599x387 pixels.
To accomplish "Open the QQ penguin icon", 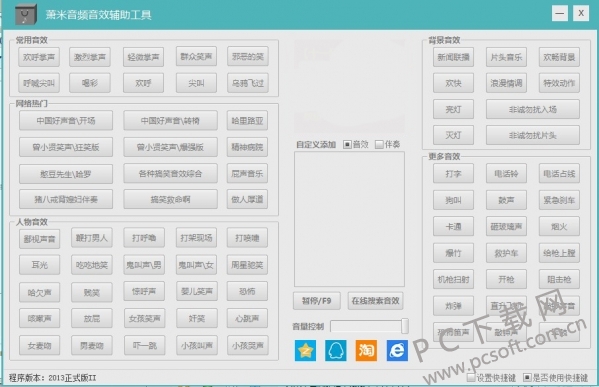I will click(336, 350).
